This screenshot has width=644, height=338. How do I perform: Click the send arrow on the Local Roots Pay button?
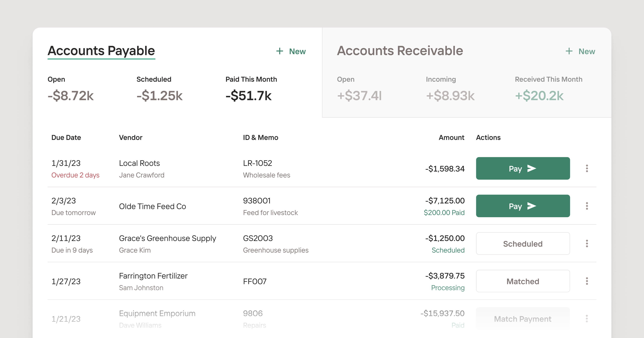click(x=531, y=168)
